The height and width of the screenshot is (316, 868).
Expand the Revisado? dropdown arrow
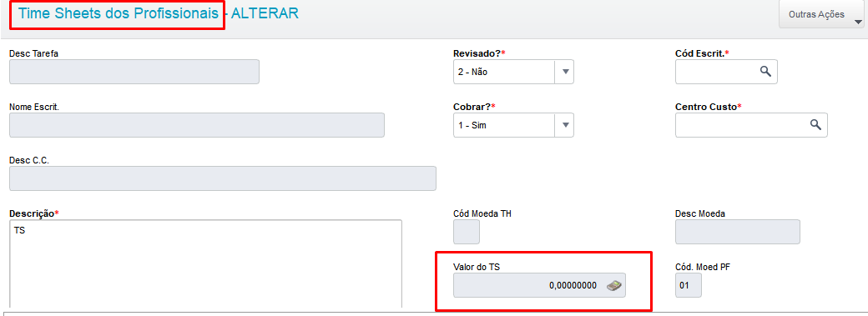click(x=565, y=72)
